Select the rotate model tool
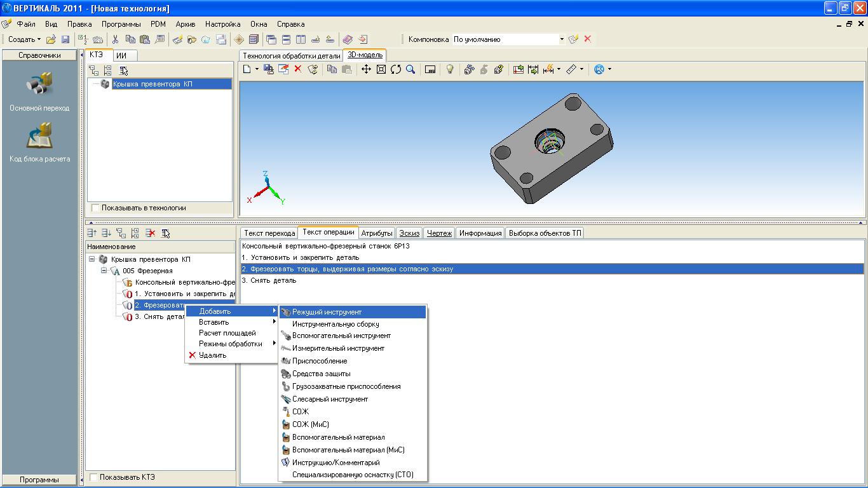 click(x=396, y=69)
